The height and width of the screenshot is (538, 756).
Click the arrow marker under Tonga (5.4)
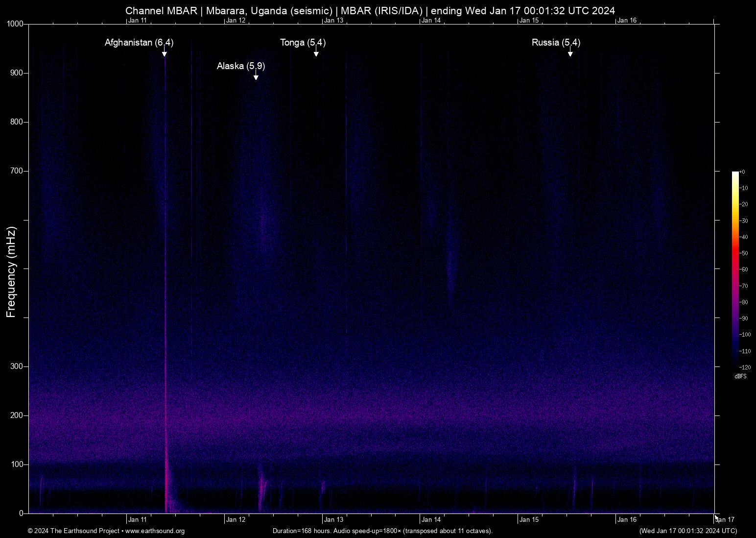point(316,53)
